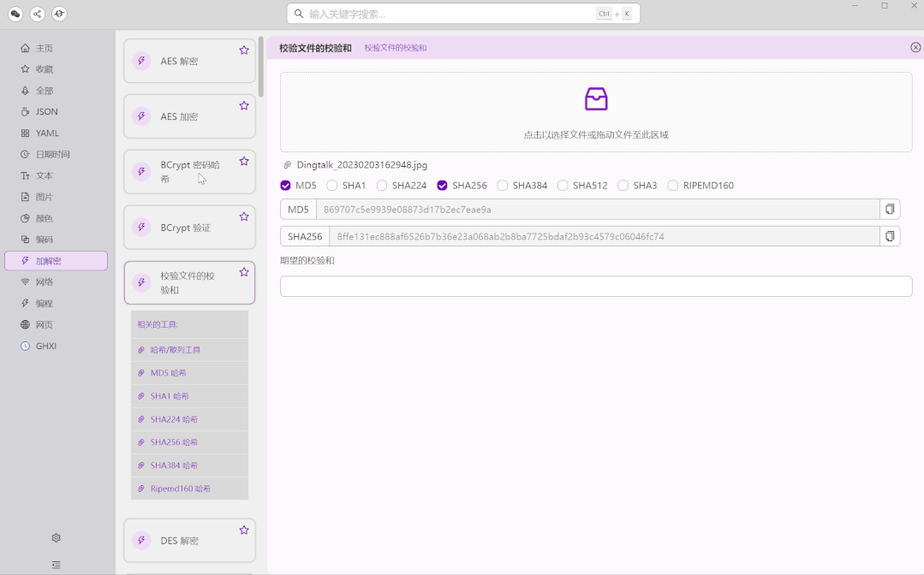924x575 pixels.
Task: Click the attached file paperclip icon
Action: [287, 165]
